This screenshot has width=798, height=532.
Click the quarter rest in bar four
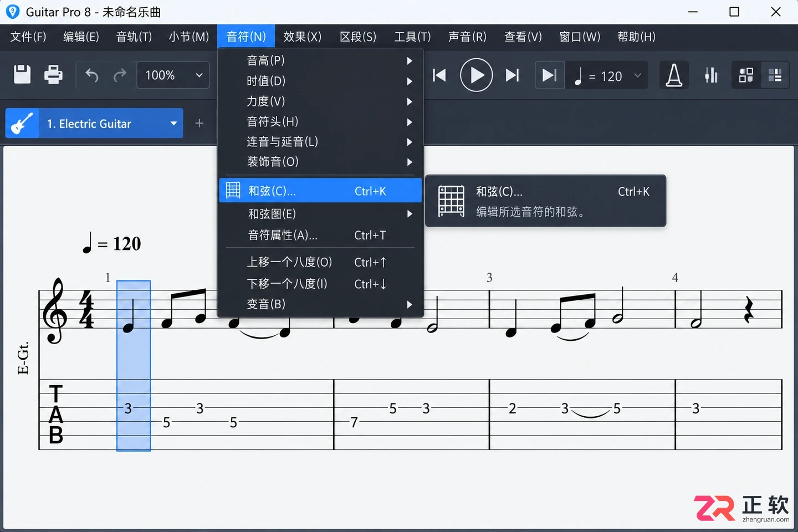[749, 310]
